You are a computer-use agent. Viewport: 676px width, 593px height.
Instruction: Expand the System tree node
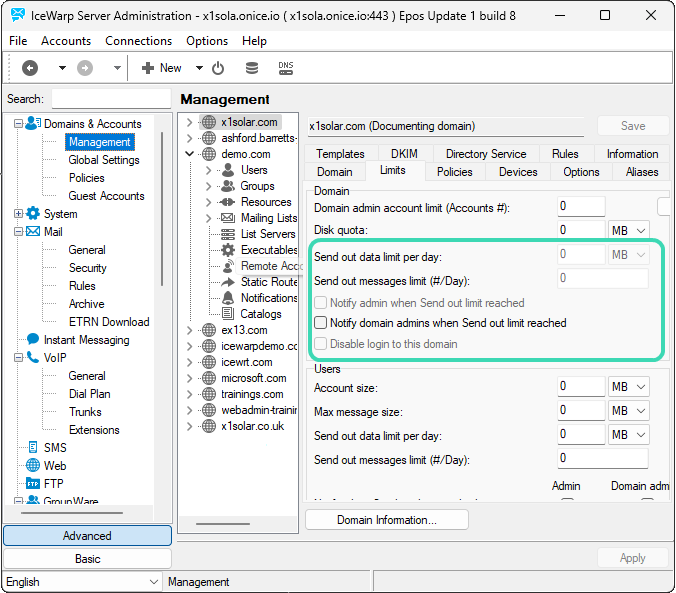pos(18,213)
